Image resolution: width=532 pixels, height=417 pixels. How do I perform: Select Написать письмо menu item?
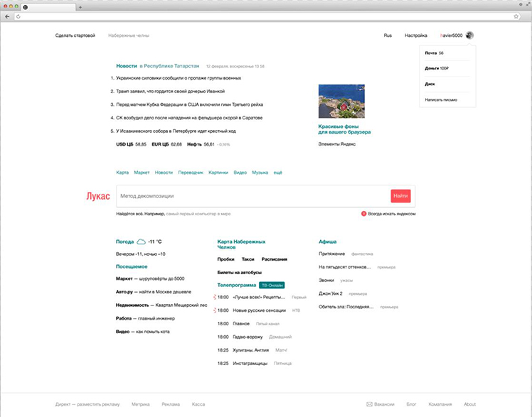441,99
